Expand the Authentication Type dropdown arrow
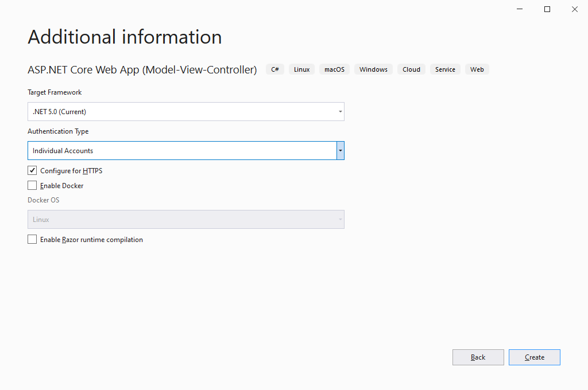588x390 pixels. tap(340, 151)
